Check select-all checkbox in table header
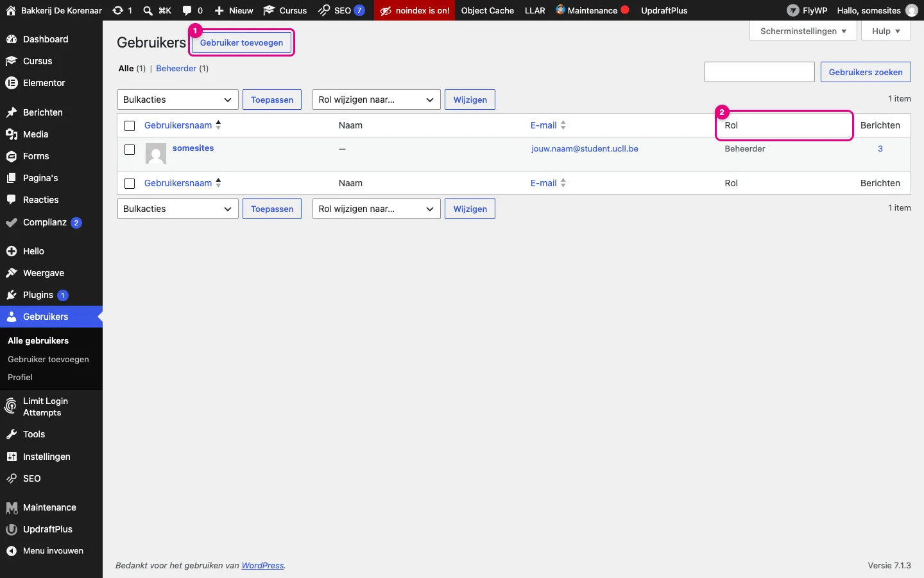924x578 pixels. click(130, 126)
